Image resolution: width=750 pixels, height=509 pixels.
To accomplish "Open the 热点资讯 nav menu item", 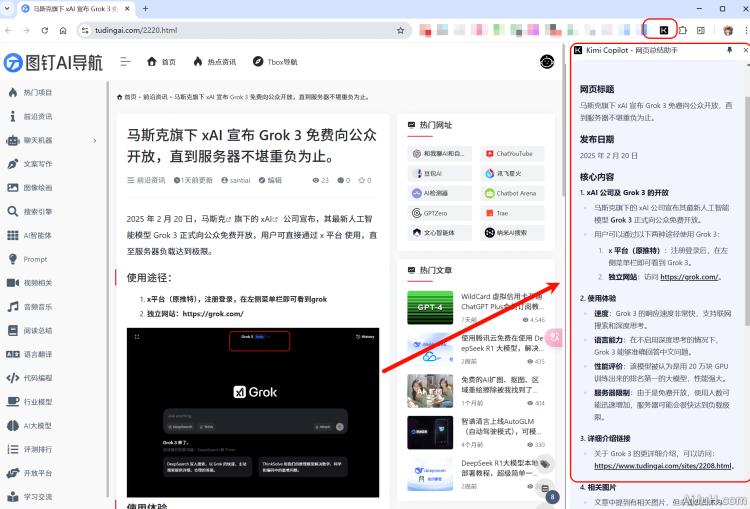I will click(x=215, y=62).
